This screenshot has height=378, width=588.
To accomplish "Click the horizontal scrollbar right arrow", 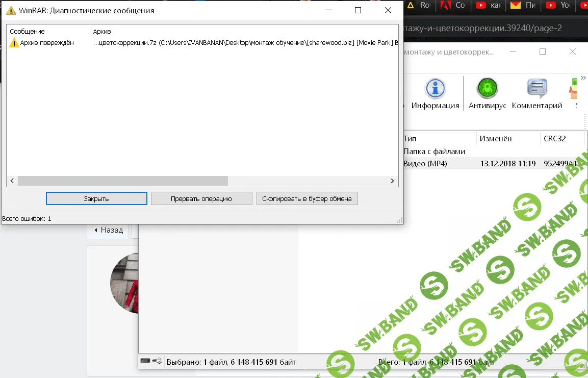I will pos(392,181).
